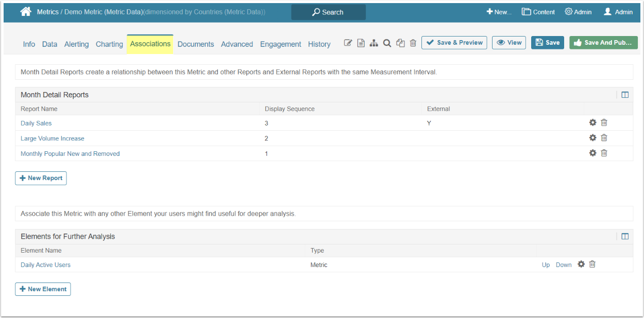Click the magnifier icon in toolbar
Screen dimensions: 644x318
click(387, 43)
